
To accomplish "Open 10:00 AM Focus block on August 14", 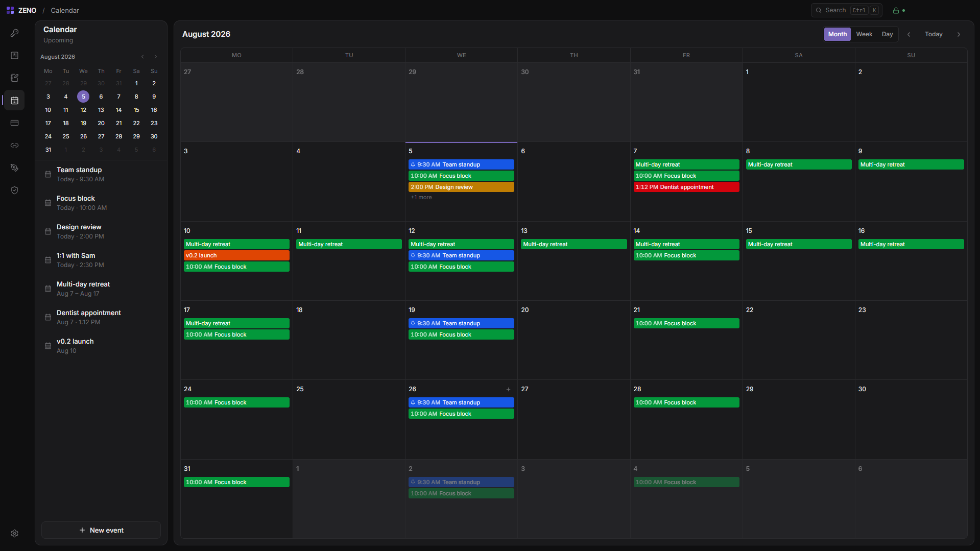I will 686,255.
